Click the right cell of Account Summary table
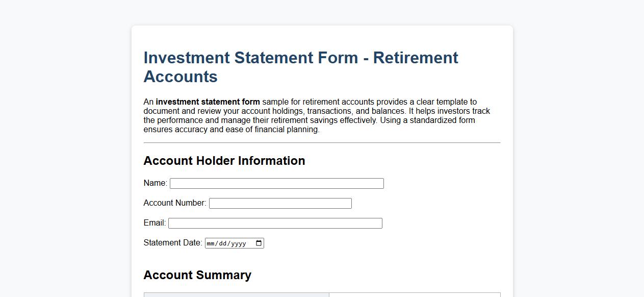 (413, 295)
